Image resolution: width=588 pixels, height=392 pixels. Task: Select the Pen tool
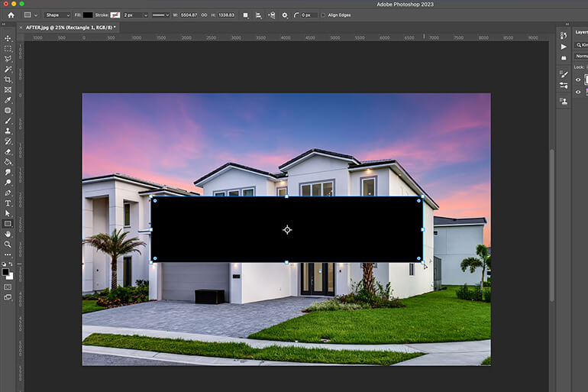pyautogui.click(x=8, y=193)
